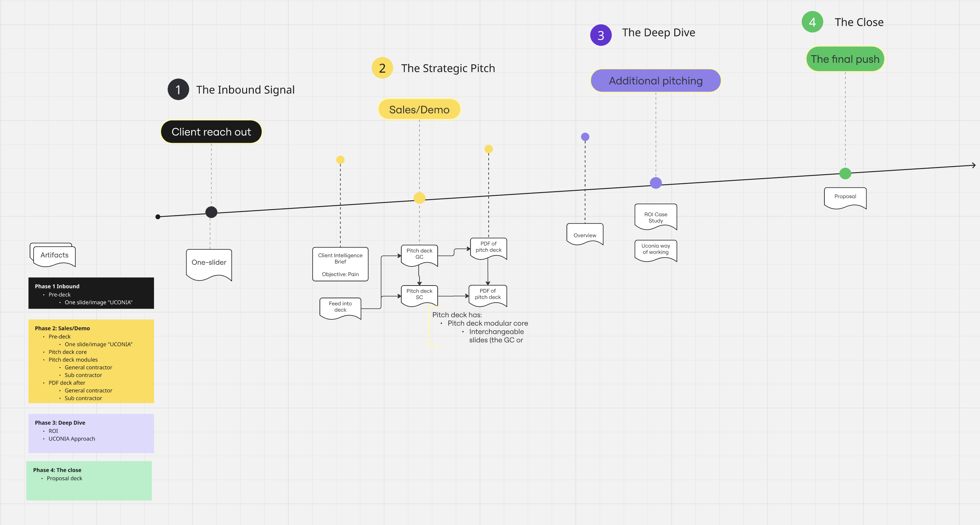Select the Proposal document shape
Viewport: 980px width, 525px height.
point(845,196)
